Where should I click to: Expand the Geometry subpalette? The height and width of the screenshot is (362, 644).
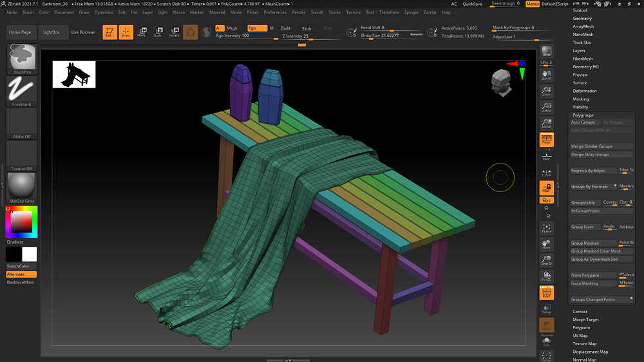click(x=582, y=19)
